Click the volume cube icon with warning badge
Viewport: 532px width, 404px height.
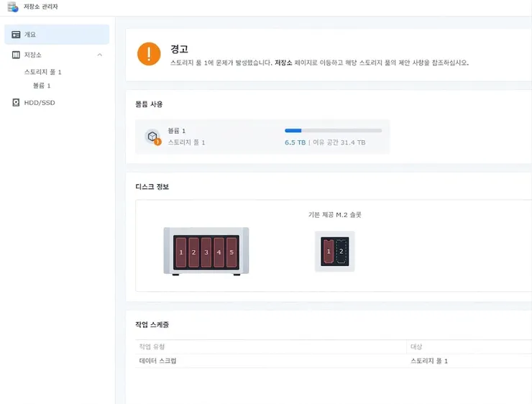pos(153,137)
